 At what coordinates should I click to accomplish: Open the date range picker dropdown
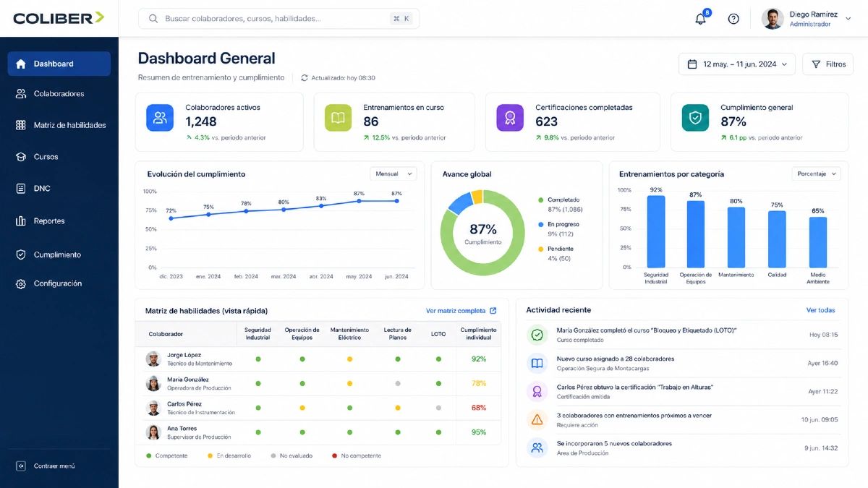(x=737, y=64)
